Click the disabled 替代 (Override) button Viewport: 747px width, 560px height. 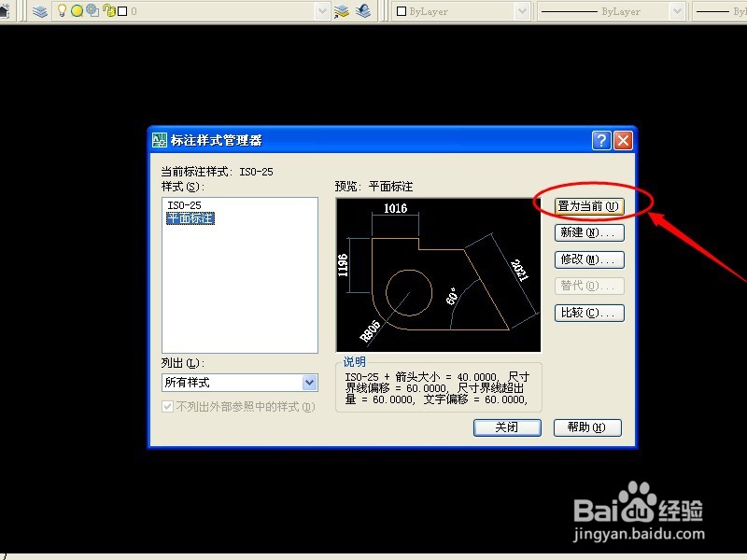589,287
